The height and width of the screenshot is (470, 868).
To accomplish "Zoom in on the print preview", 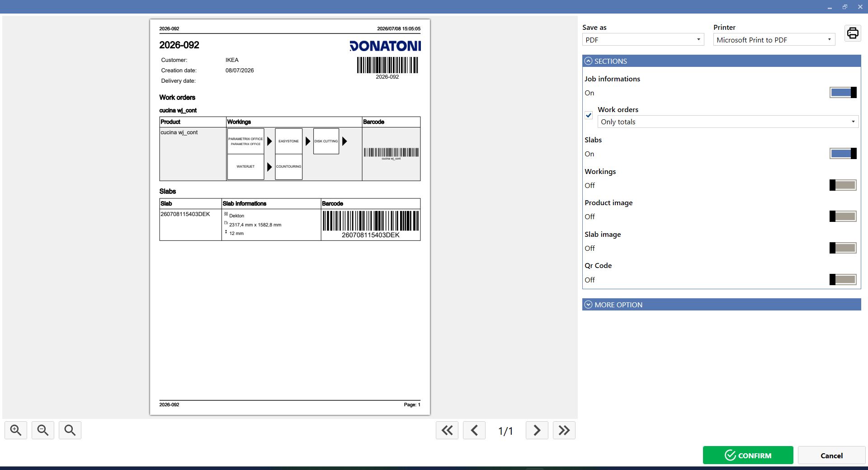I will 16,430.
